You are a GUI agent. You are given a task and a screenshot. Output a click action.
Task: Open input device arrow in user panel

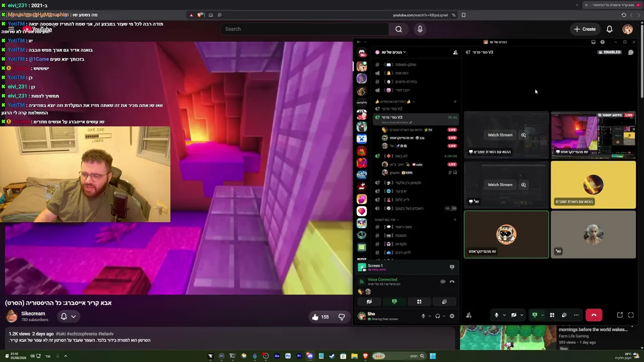(429, 316)
